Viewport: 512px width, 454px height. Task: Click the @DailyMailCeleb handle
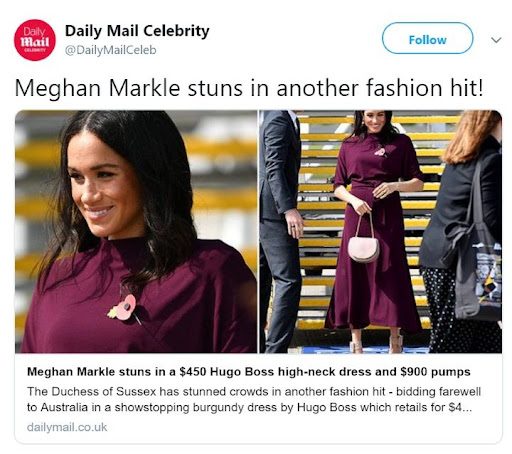pyautogui.click(x=110, y=50)
